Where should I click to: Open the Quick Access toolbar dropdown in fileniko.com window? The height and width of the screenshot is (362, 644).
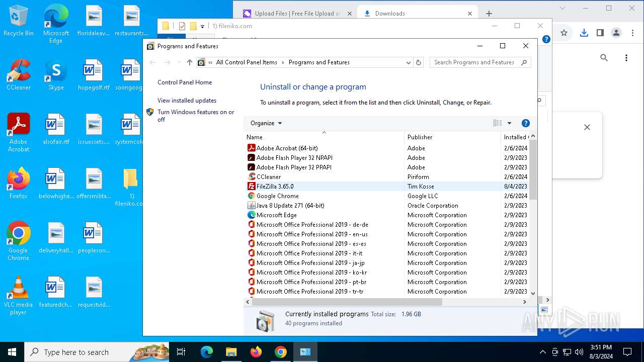(x=202, y=26)
